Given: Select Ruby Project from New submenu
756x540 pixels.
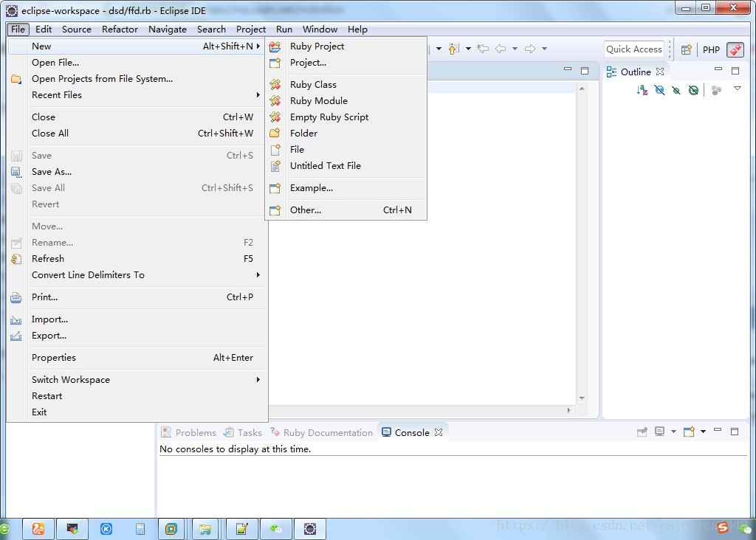Looking at the screenshot, I should [346, 46].
